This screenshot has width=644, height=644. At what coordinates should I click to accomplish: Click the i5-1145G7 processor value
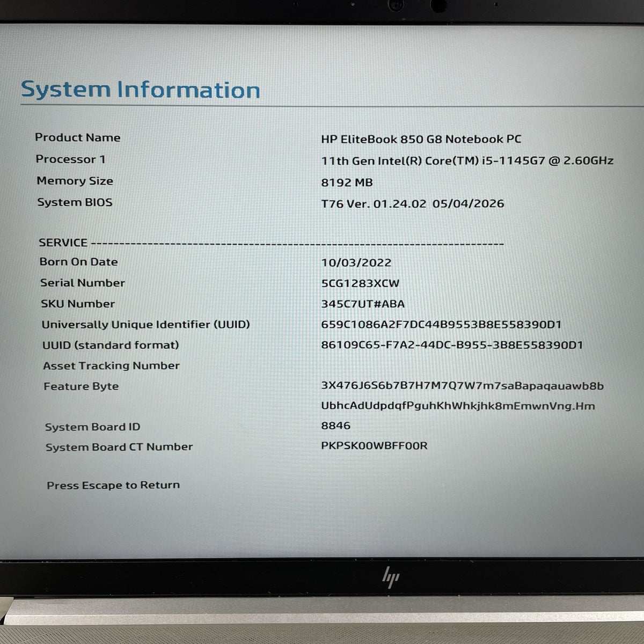point(467,160)
